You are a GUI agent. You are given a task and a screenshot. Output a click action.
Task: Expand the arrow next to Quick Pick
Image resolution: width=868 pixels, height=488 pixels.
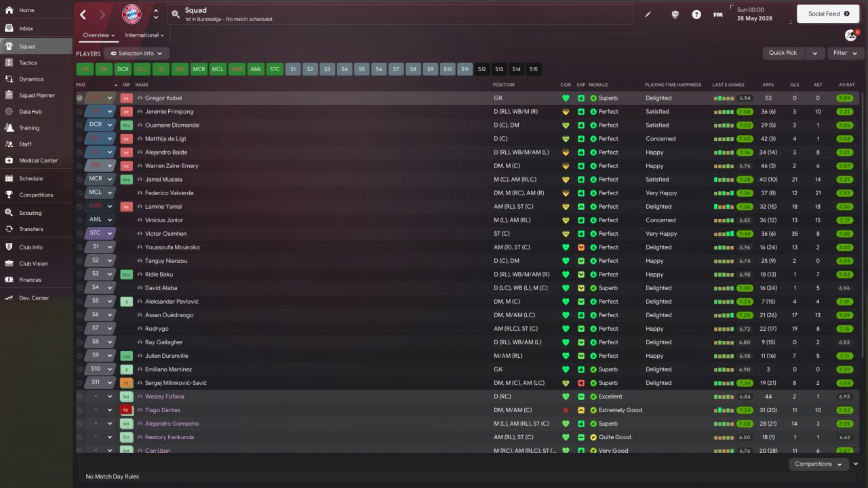pos(815,53)
